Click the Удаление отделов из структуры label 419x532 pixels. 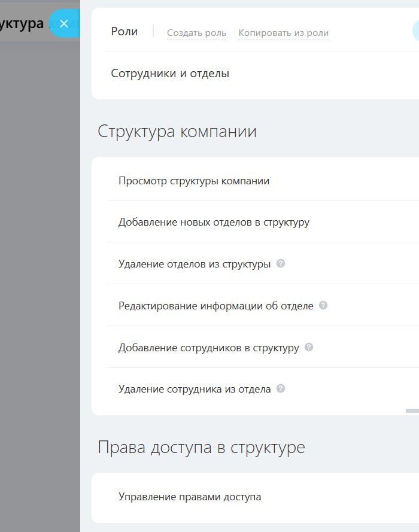(x=195, y=264)
